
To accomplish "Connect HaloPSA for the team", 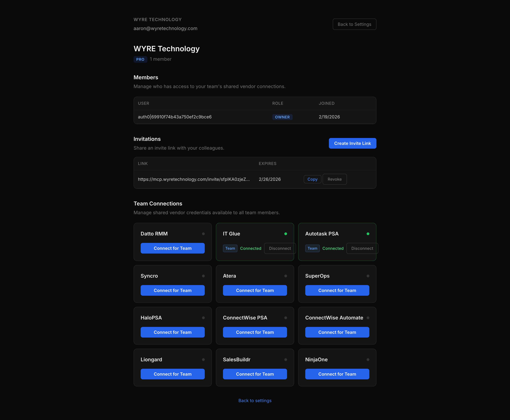I will pyautogui.click(x=173, y=332).
